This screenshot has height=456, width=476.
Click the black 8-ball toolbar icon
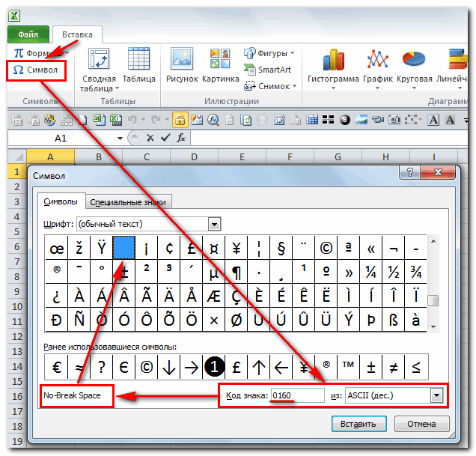[345, 120]
